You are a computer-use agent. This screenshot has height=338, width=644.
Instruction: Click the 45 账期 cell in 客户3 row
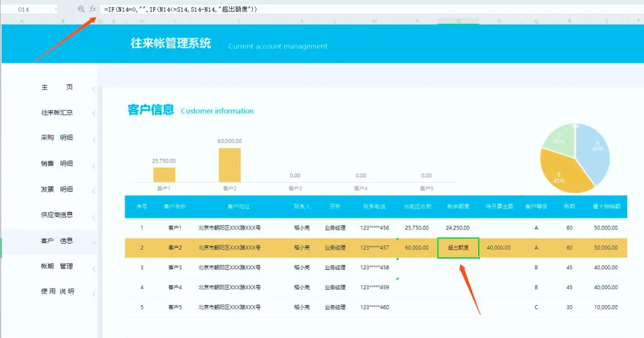(x=569, y=268)
